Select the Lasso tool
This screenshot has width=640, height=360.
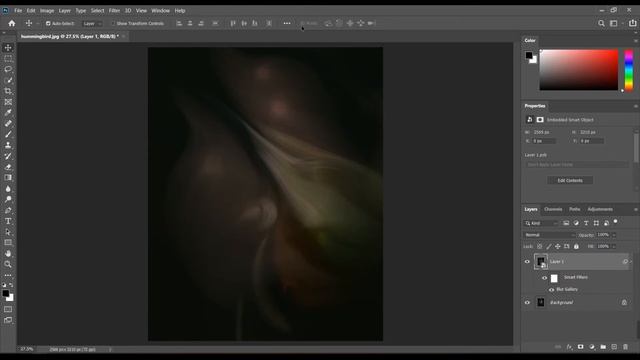(8, 69)
